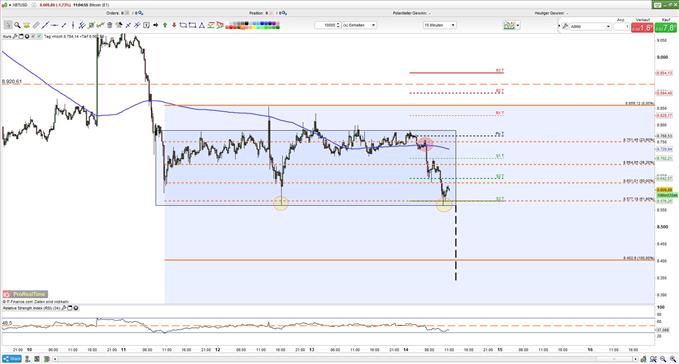Select the cursor pointer tool
The height and width of the screenshot is (364, 679).
[x=8, y=25]
